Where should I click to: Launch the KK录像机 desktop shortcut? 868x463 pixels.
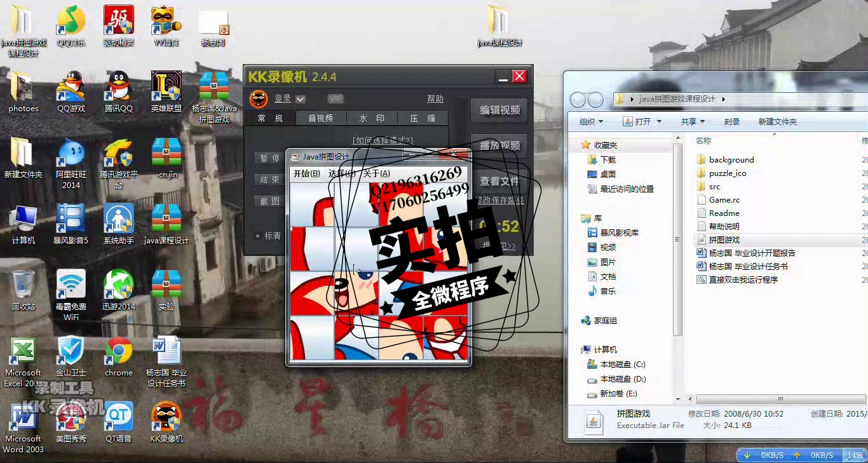tap(166, 422)
